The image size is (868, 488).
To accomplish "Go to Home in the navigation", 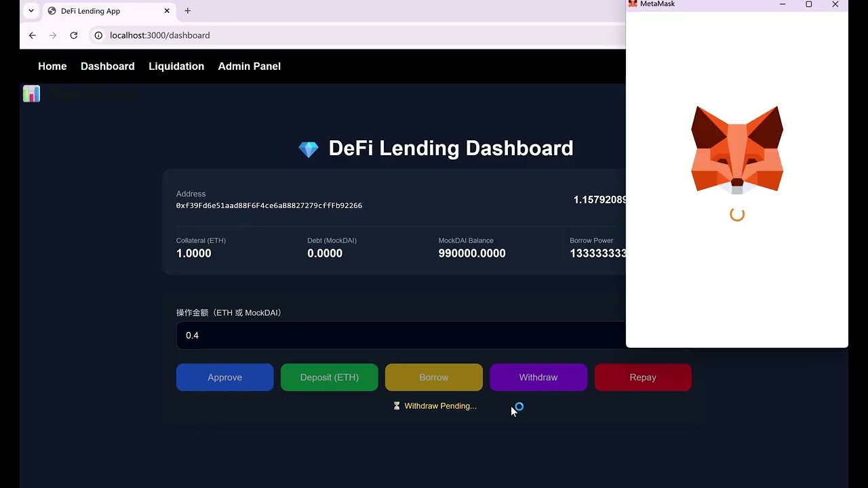I will pyautogui.click(x=52, y=66).
